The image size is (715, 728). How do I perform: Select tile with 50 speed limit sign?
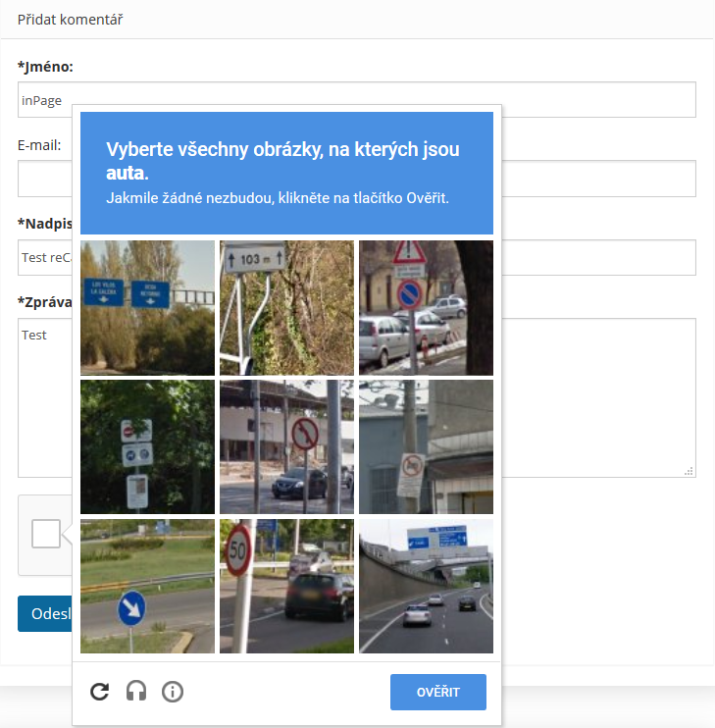tap(286, 586)
